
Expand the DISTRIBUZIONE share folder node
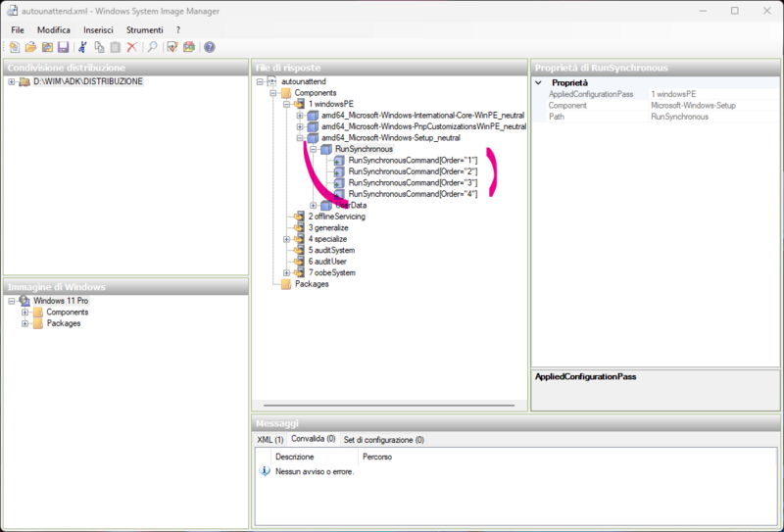pyautogui.click(x=11, y=81)
